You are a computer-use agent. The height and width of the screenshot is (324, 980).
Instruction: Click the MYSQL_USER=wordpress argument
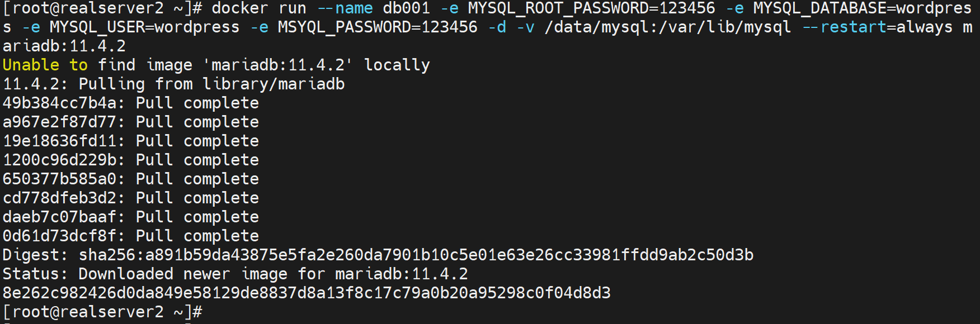(x=144, y=27)
